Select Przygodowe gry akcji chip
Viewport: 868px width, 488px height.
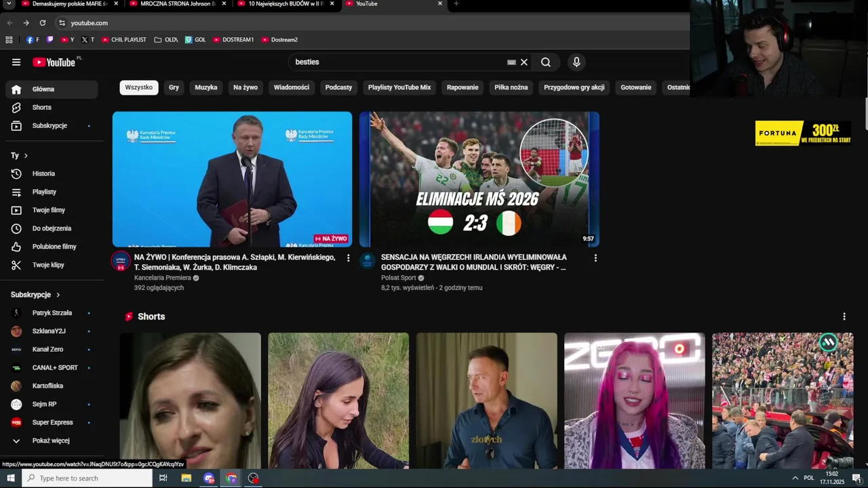(574, 87)
